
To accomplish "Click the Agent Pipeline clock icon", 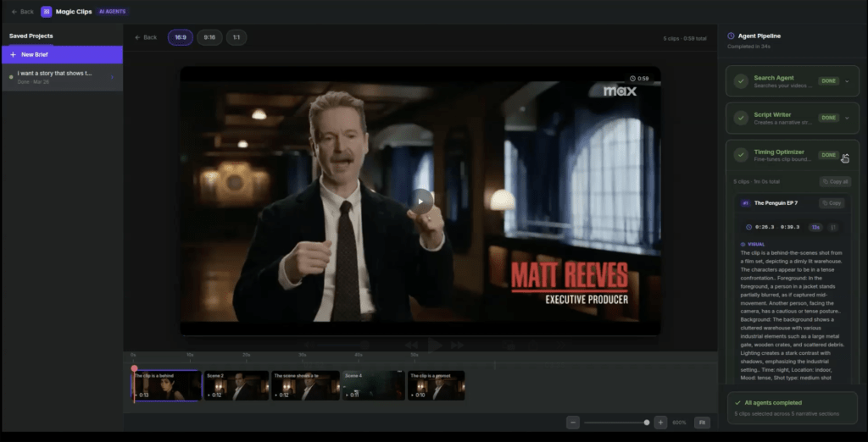I will [731, 36].
